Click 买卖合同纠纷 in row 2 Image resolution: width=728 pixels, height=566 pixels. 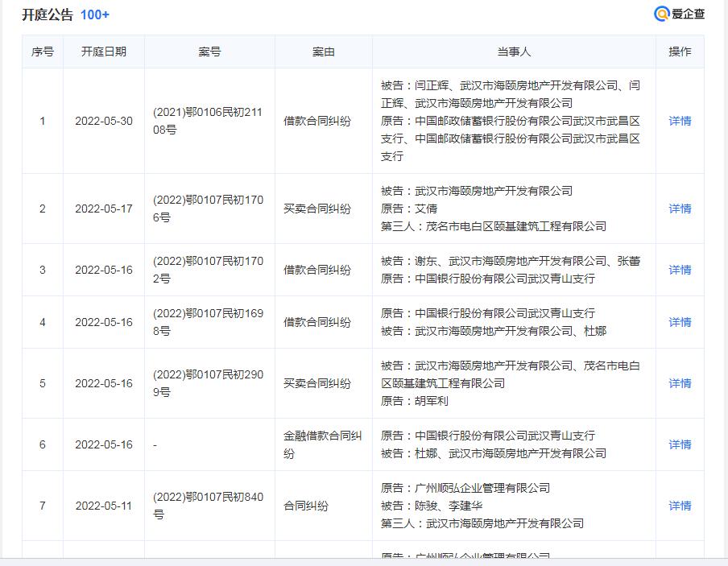pos(317,209)
